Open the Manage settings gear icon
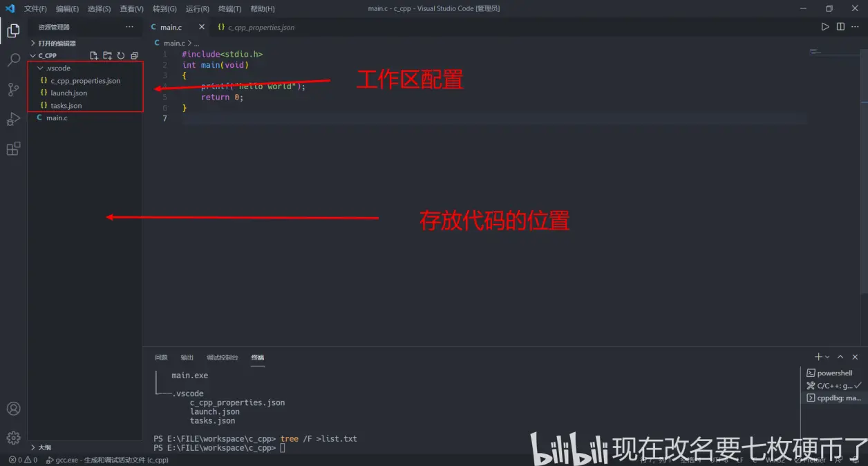 click(13, 438)
